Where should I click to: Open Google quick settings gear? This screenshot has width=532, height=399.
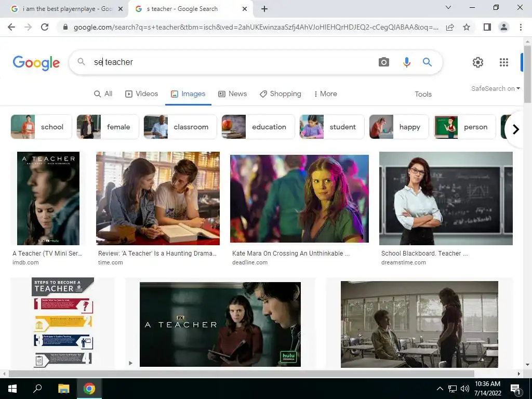[x=478, y=62]
